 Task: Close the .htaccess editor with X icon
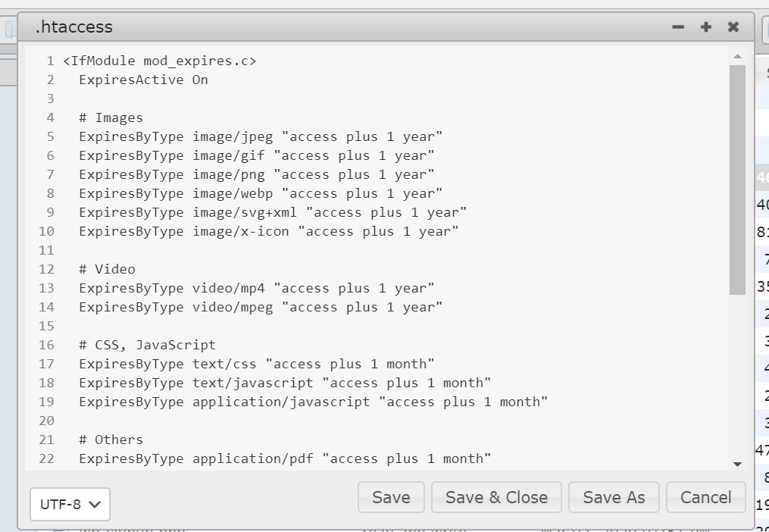click(733, 27)
